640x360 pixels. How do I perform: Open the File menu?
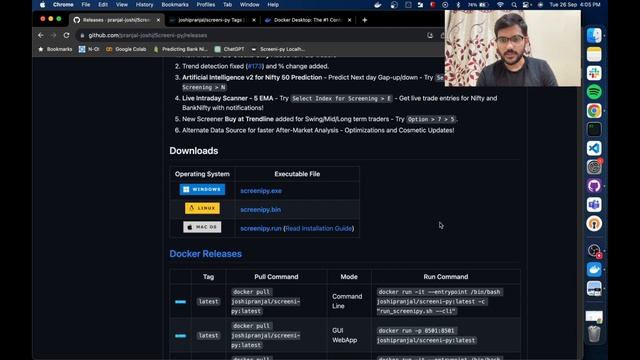86,5
